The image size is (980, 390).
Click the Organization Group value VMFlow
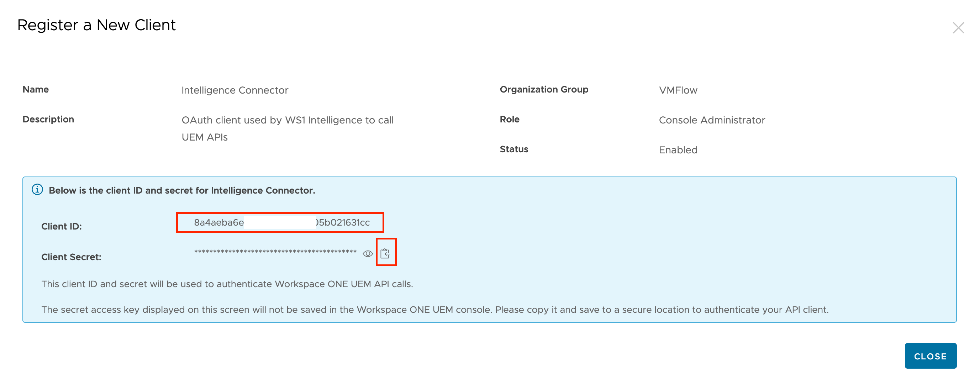[x=678, y=90]
